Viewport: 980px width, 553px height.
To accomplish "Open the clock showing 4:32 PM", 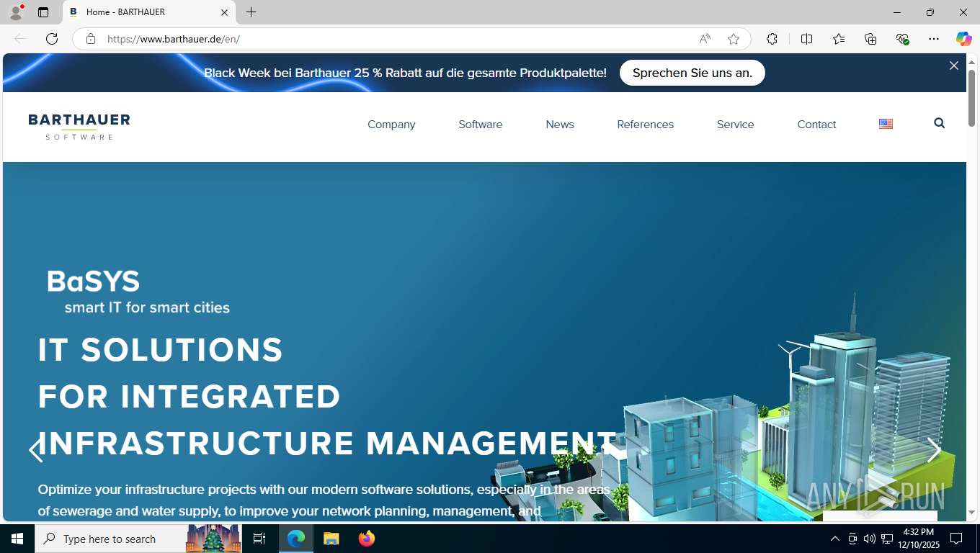I will (918, 539).
